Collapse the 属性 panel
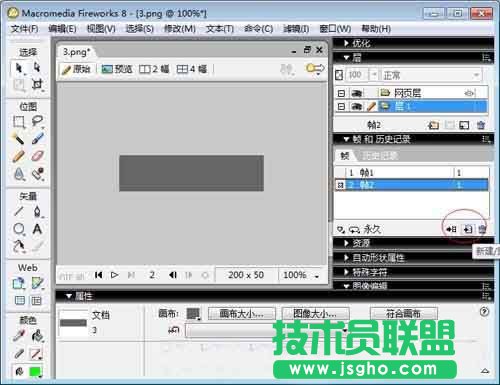 [x=69, y=296]
